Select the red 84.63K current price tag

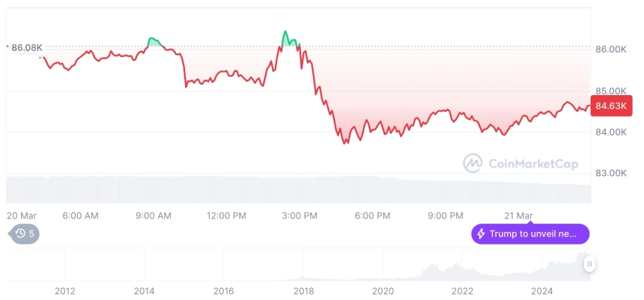click(611, 106)
